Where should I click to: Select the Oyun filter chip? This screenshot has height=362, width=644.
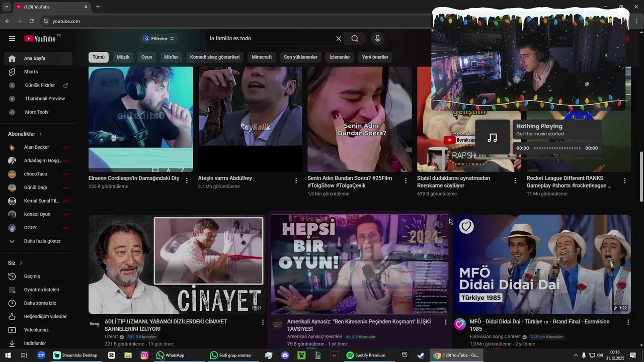(147, 57)
